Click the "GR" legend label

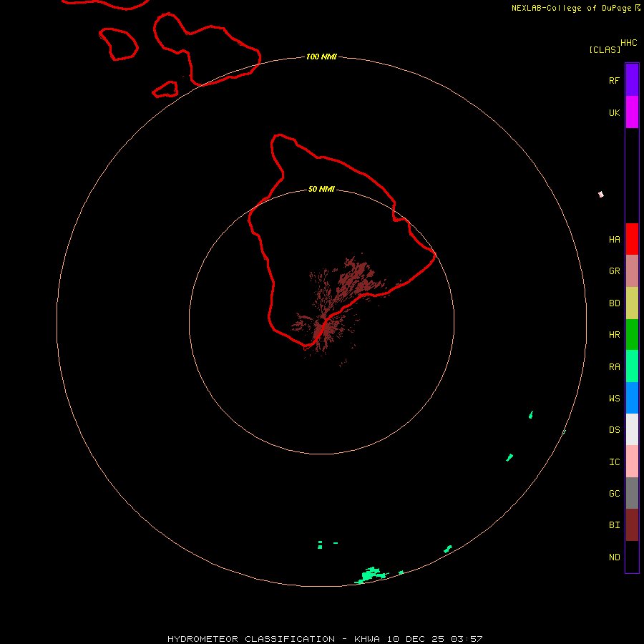click(614, 271)
